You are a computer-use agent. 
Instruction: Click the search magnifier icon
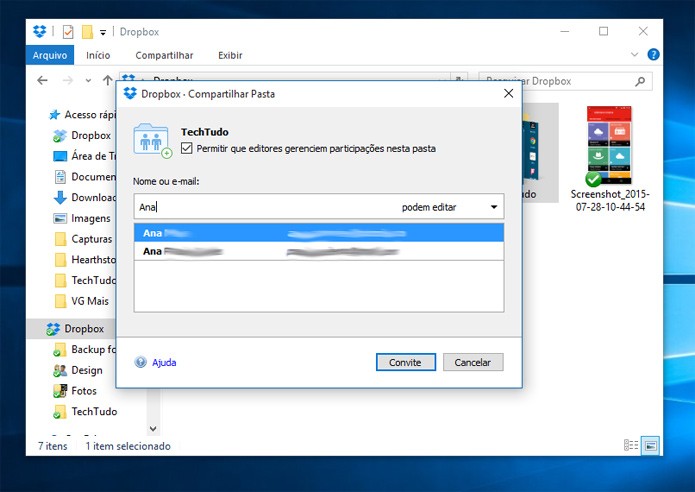tap(640, 81)
